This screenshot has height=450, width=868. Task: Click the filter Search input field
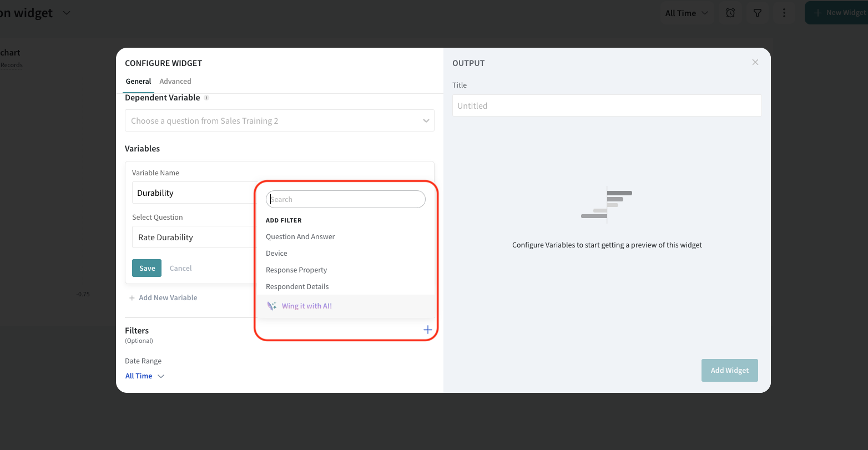coord(346,200)
